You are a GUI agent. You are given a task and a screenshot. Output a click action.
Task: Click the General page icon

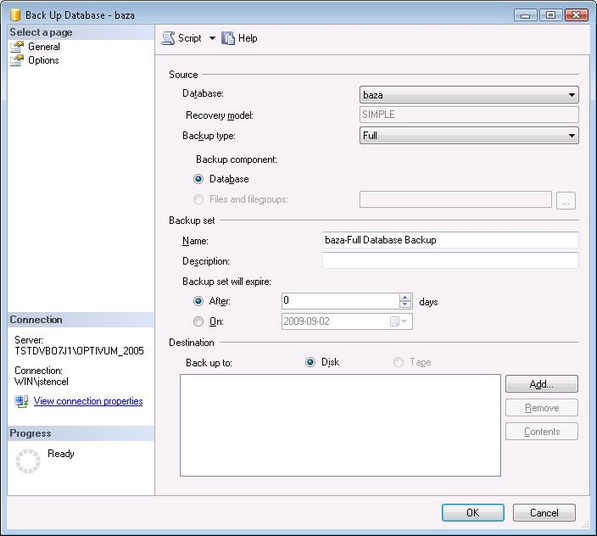pos(17,47)
